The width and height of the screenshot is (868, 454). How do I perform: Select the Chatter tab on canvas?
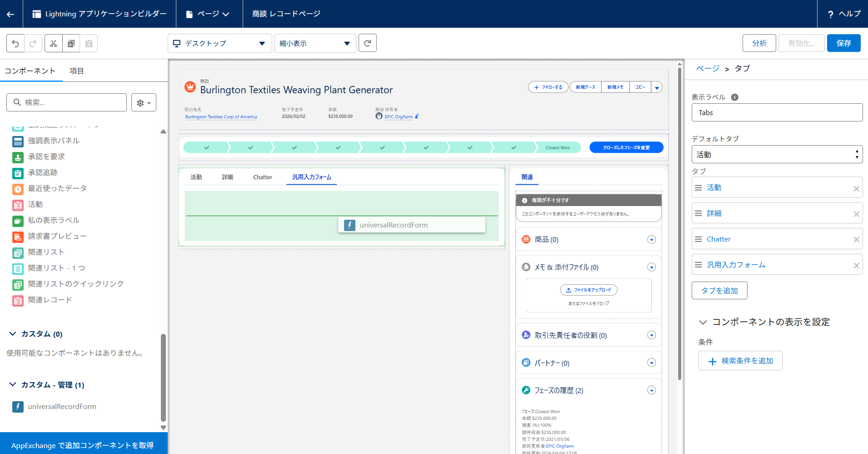(x=262, y=177)
